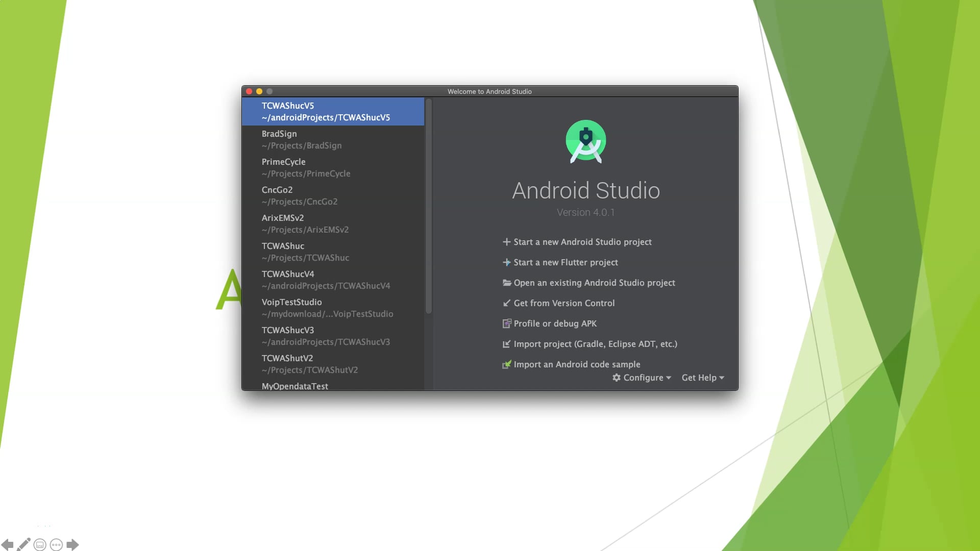
Task: Open the slideshow more options ellipsis menu
Action: [x=56, y=544]
